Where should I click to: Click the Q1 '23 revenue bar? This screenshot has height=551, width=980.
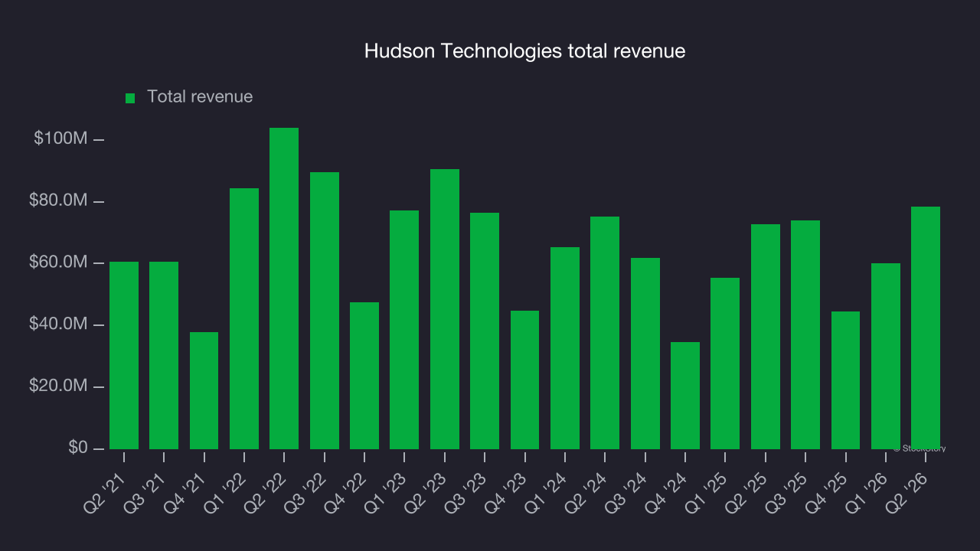pos(404,330)
